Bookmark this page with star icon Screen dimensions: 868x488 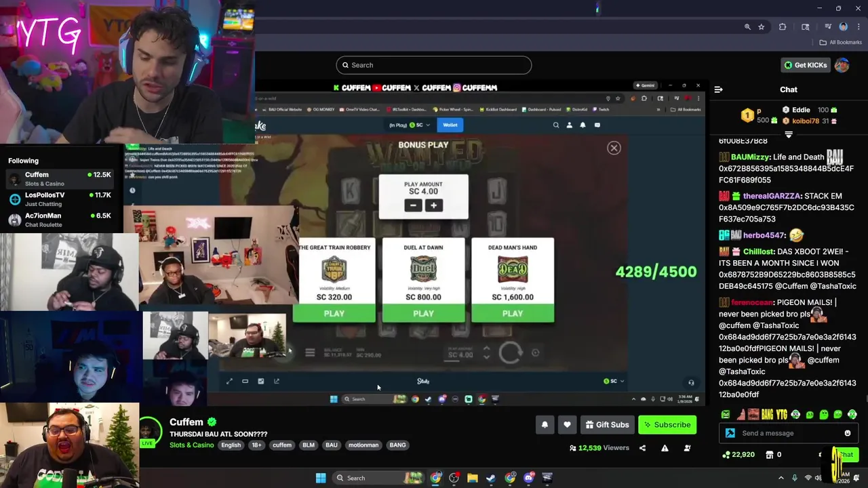[x=762, y=27]
